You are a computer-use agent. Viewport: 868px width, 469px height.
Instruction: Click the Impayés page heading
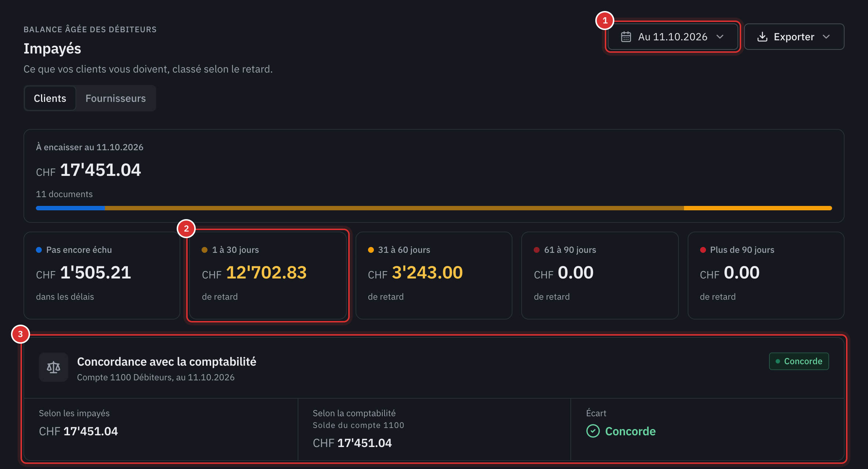pyautogui.click(x=52, y=48)
